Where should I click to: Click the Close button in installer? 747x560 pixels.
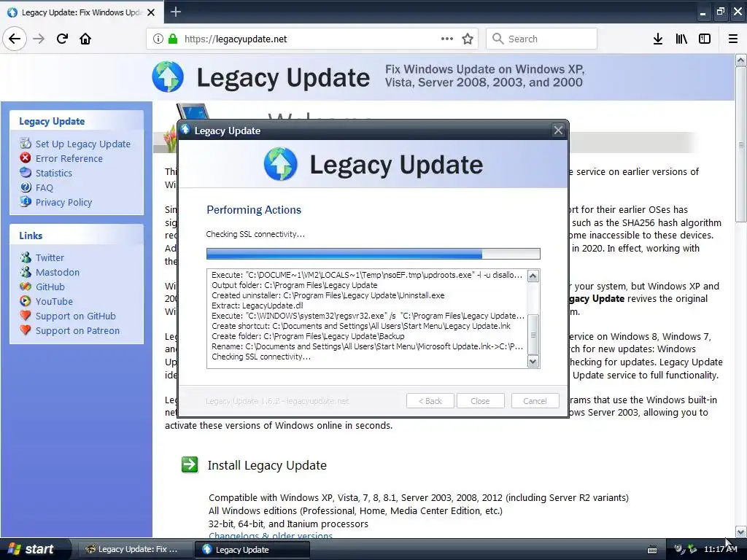pos(480,401)
